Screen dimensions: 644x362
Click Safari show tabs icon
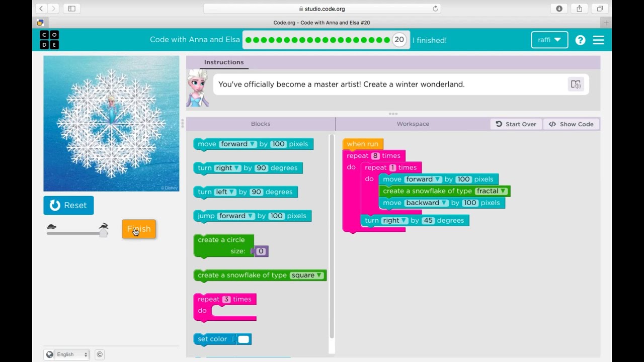point(600,9)
